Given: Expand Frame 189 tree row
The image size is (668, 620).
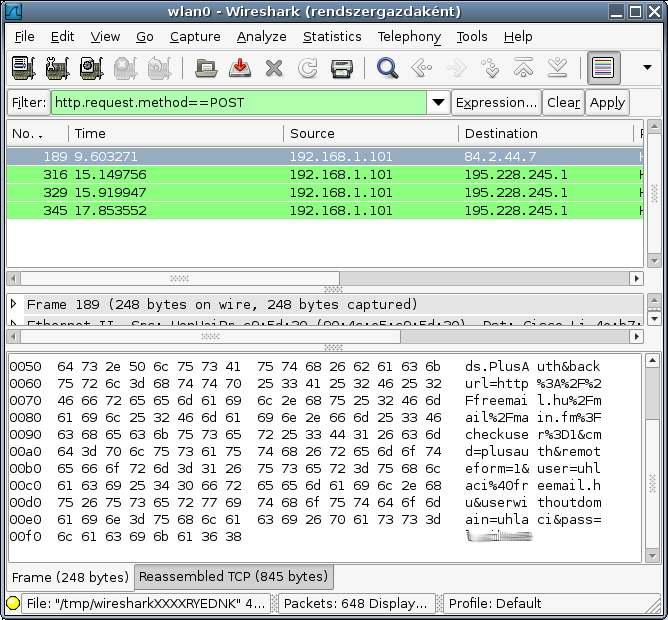Looking at the screenshot, I should [14, 304].
